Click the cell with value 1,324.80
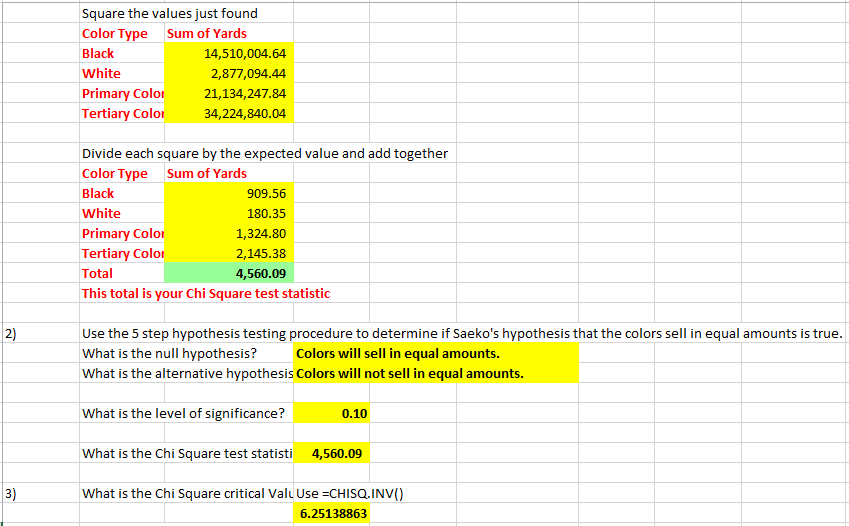The image size is (849, 526). (x=229, y=233)
